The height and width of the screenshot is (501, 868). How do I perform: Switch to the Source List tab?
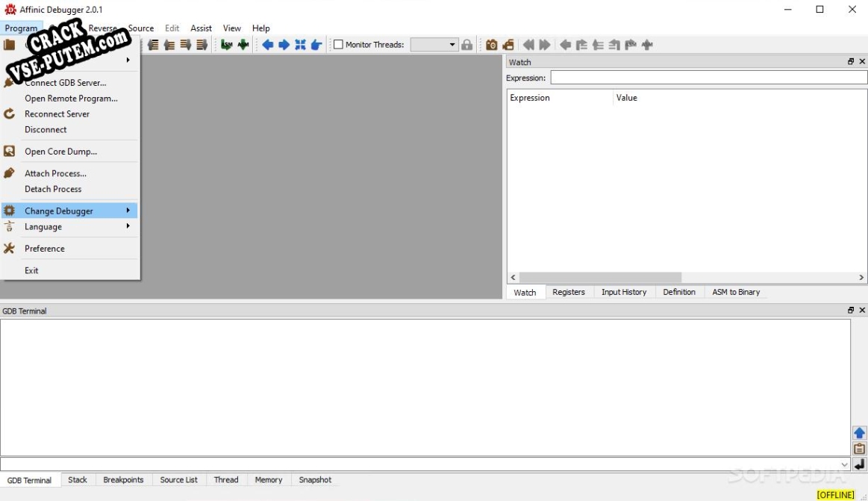click(x=178, y=480)
